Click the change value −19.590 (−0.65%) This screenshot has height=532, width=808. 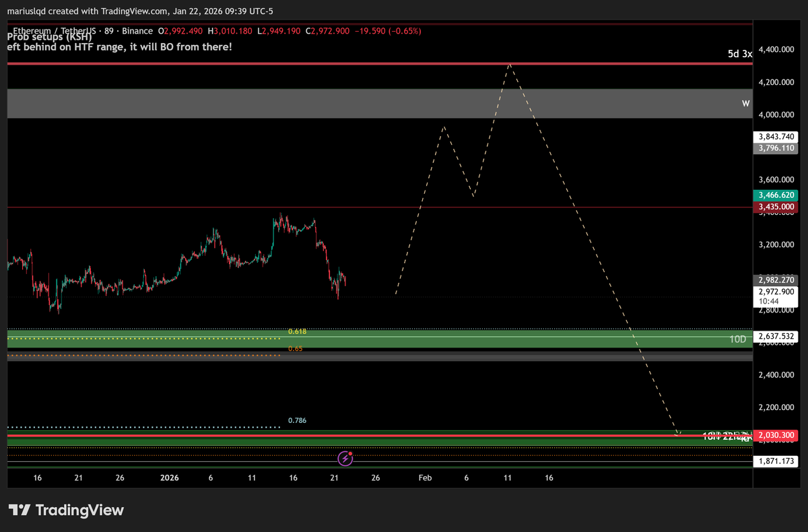[x=389, y=30]
